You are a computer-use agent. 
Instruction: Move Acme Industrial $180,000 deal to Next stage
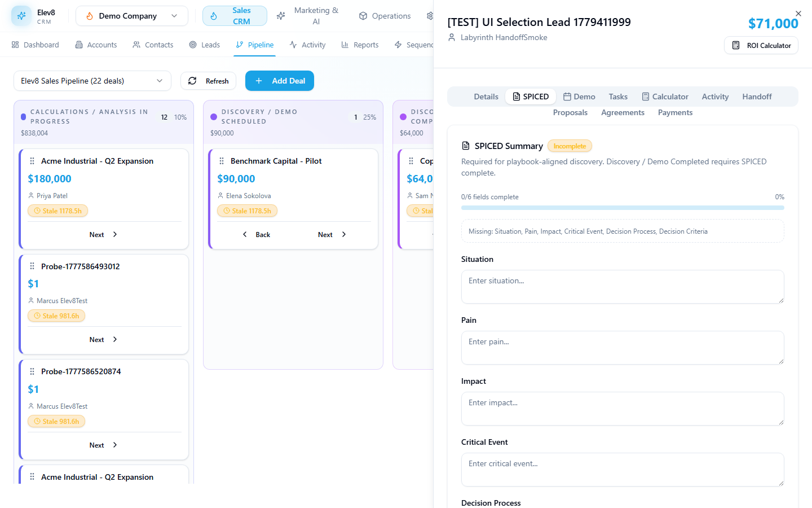104,234
